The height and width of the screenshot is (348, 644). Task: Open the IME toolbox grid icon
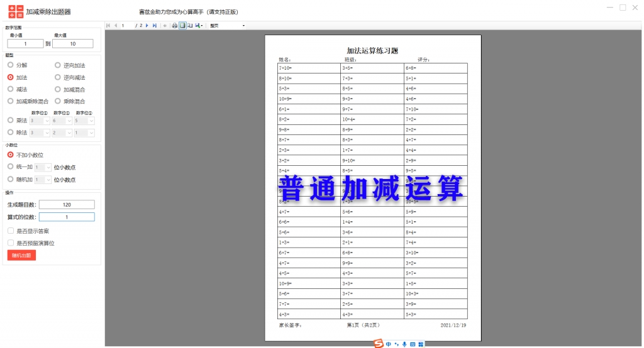point(421,344)
